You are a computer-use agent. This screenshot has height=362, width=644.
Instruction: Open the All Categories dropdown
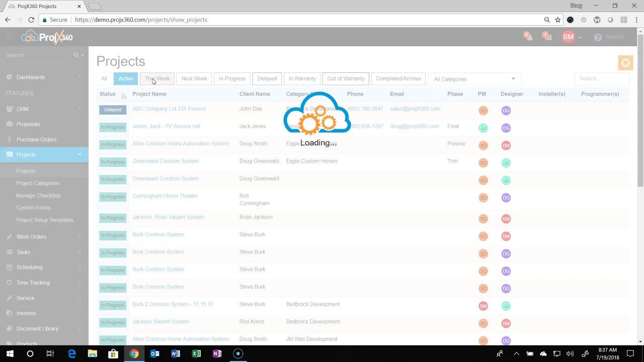click(x=474, y=79)
